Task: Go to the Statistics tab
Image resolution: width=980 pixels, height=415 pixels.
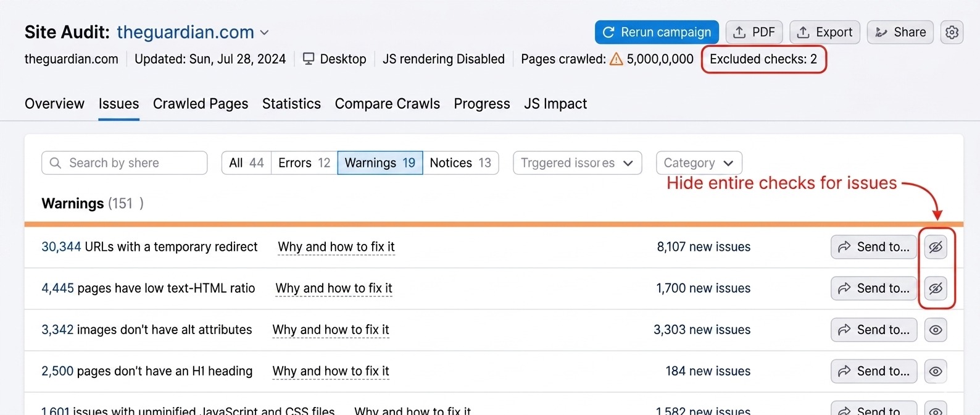Action: tap(291, 104)
